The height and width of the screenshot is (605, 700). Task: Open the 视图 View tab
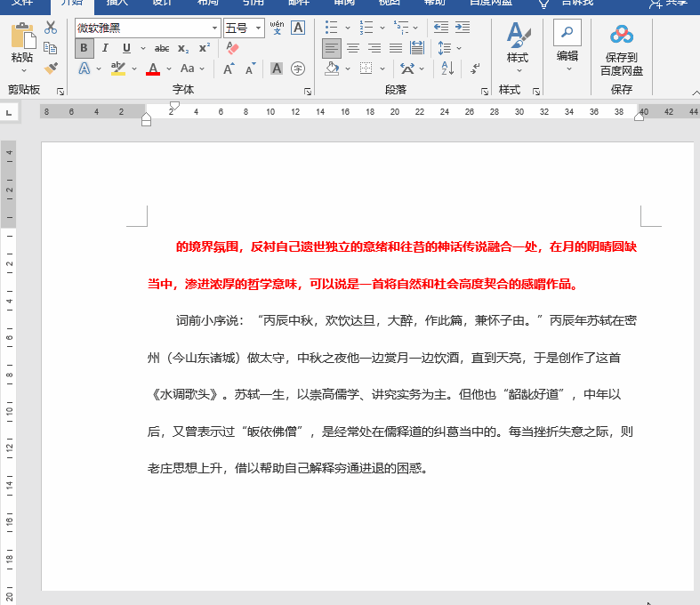(390, 4)
